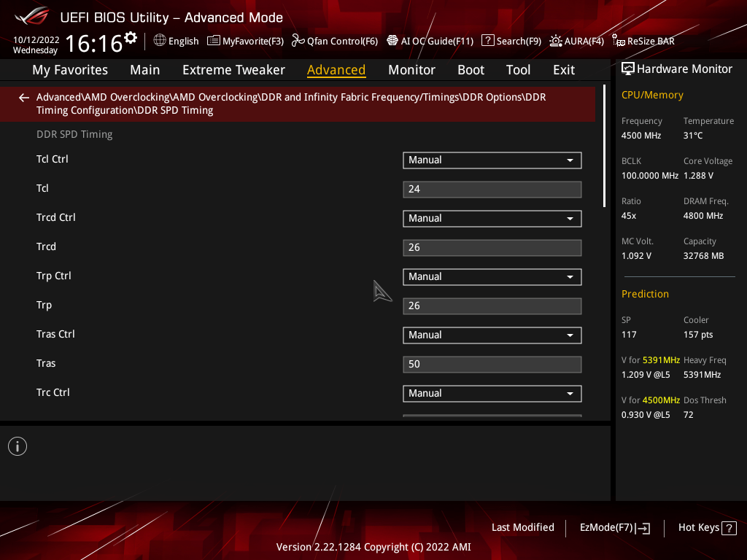Viewport: 747px width, 560px height.
Task: Open the Tcl Ctrl dropdown
Action: [492, 160]
